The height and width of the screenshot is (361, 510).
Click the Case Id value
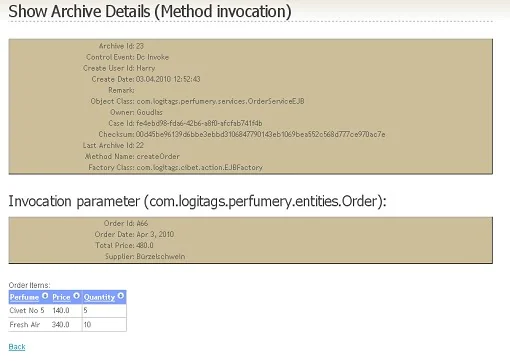(199, 123)
